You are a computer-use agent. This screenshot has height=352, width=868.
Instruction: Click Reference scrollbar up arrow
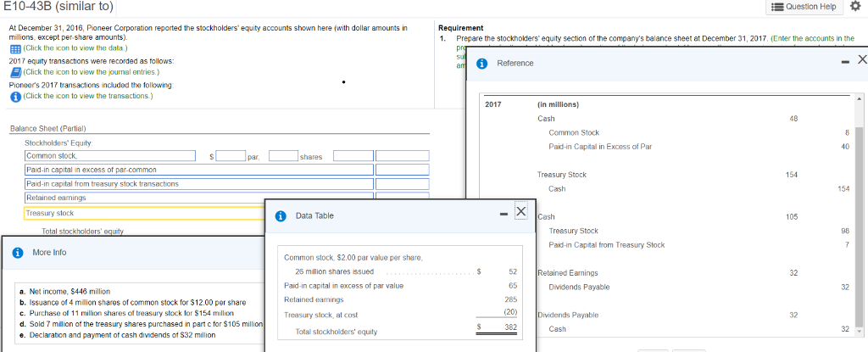(x=860, y=99)
